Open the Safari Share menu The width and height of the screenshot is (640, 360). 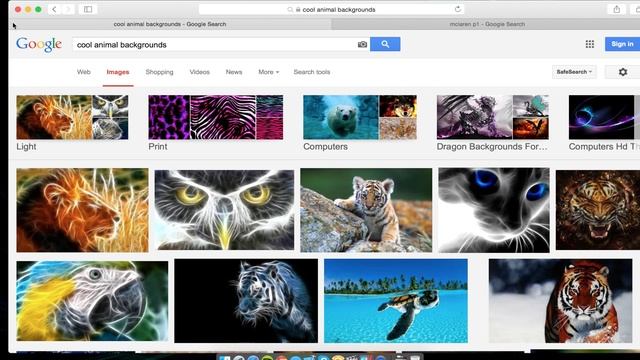point(617,9)
